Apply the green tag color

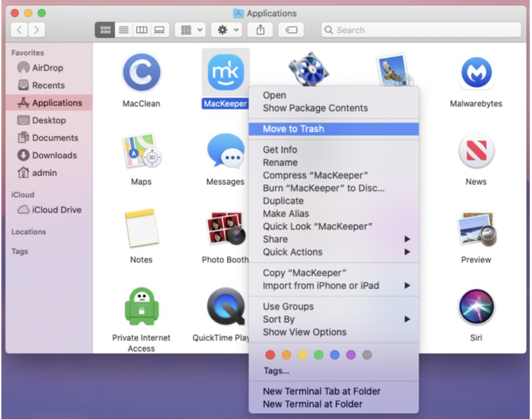[318, 355]
